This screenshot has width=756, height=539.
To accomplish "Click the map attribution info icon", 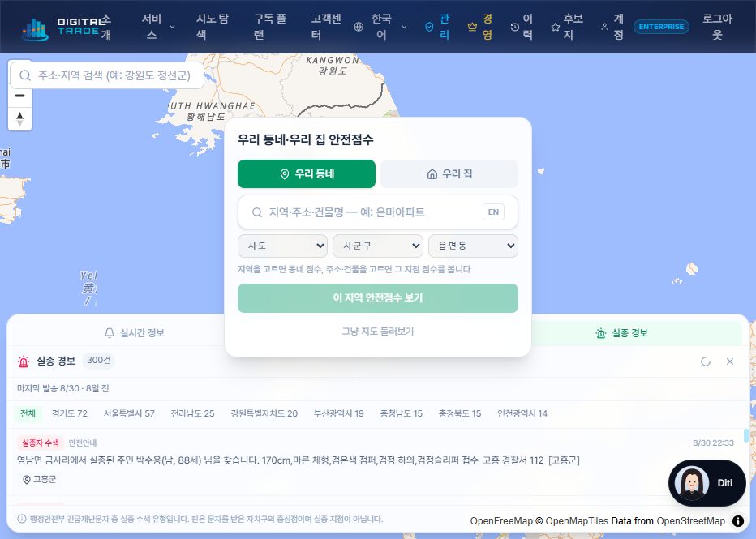I will (737, 520).
